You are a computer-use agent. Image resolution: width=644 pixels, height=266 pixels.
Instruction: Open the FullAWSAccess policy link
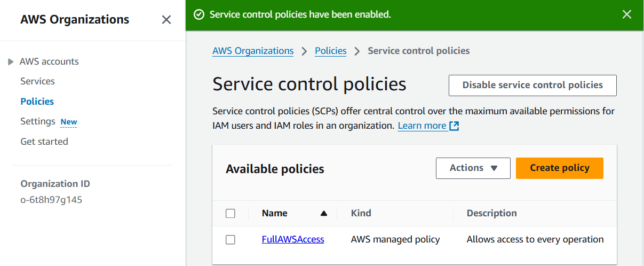[x=293, y=239]
